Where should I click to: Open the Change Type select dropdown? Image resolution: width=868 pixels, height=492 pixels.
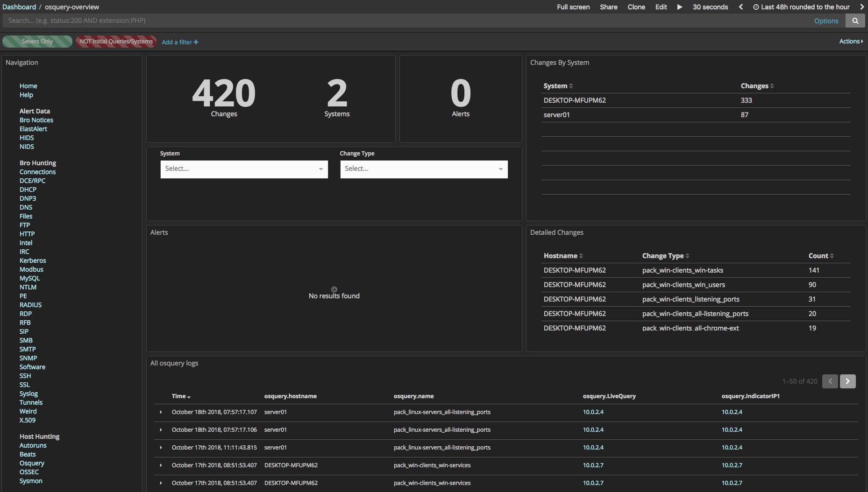[424, 169]
